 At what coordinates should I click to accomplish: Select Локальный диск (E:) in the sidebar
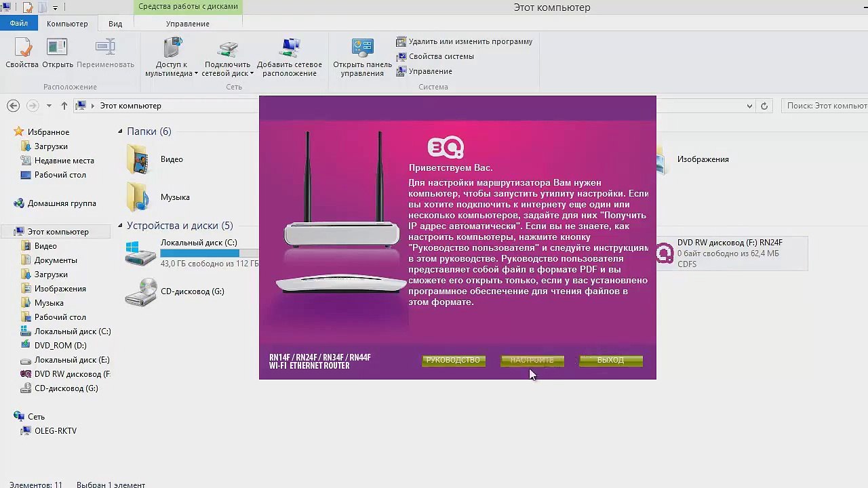click(x=71, y=360)
